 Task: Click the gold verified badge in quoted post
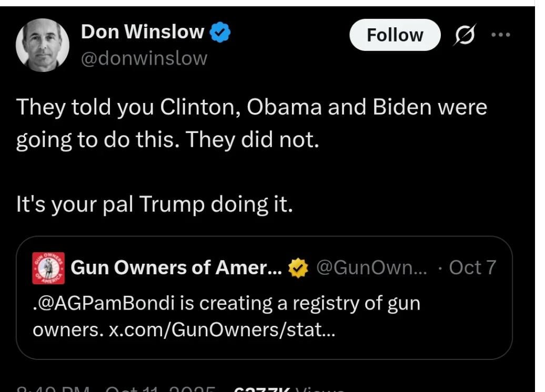point(299,269)
